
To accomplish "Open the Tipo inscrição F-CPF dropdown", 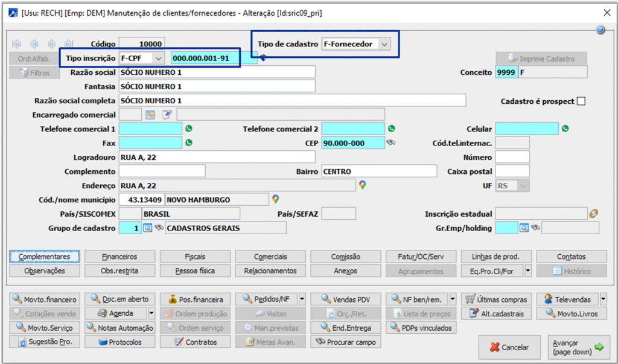I will [158, 59].
